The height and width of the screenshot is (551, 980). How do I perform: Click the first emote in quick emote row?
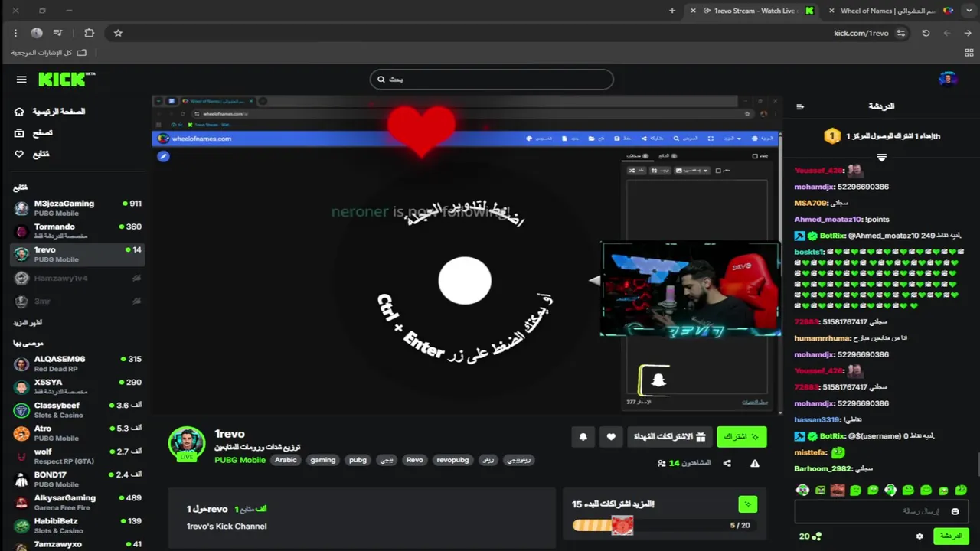pos(802,490)
